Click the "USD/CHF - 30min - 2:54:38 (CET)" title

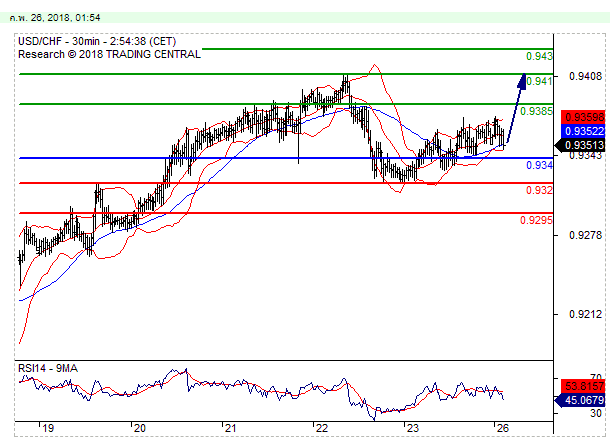pos(97,41)
